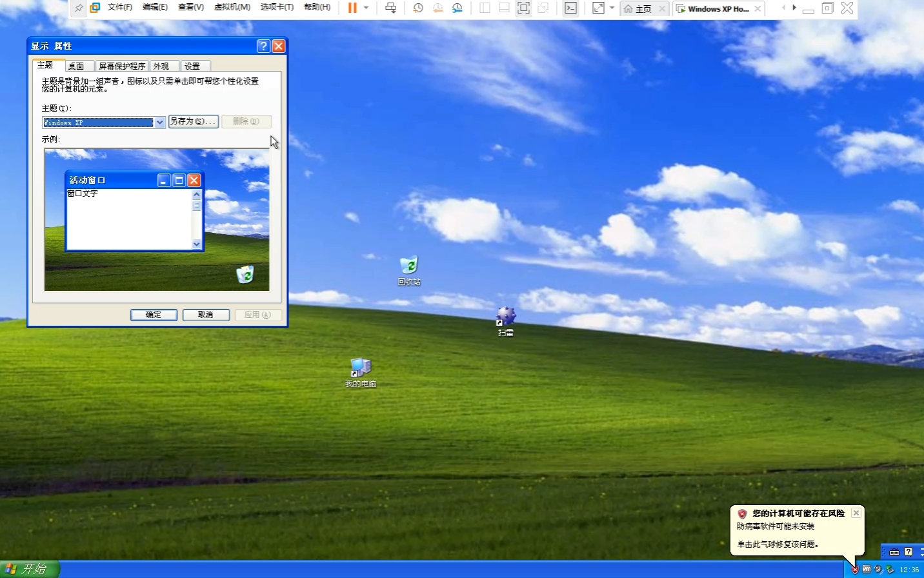
Task: Dismiss the security warning balloon
Action: (x=856, y=513)
